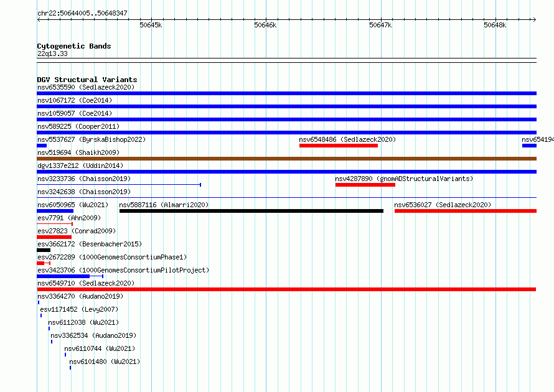Image resolution: width=554 pixels, height=392 pixels.
Task: Open the nsv3242638 (Chaisson2019) label
Action: 84,192
